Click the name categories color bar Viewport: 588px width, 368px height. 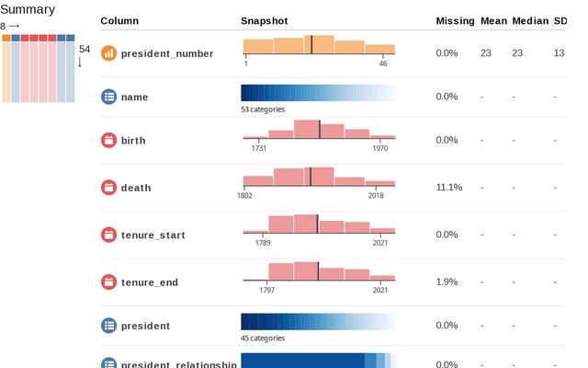[319, 93]
